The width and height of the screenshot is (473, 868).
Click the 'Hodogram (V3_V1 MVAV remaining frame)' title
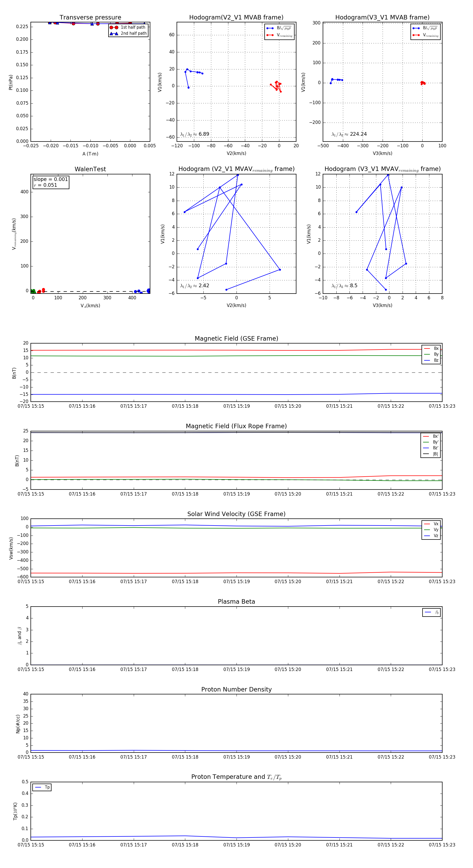pos(382,169)
